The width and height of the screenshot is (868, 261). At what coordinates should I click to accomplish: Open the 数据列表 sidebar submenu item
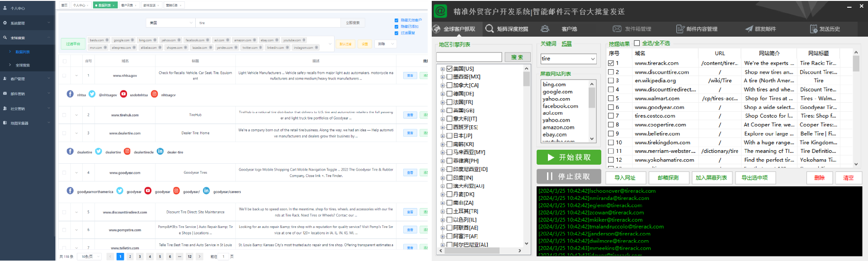23,52
